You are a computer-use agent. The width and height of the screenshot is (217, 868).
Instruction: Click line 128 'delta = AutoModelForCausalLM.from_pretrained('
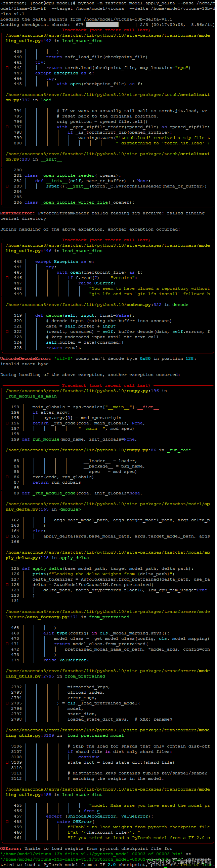coord(93,585)
